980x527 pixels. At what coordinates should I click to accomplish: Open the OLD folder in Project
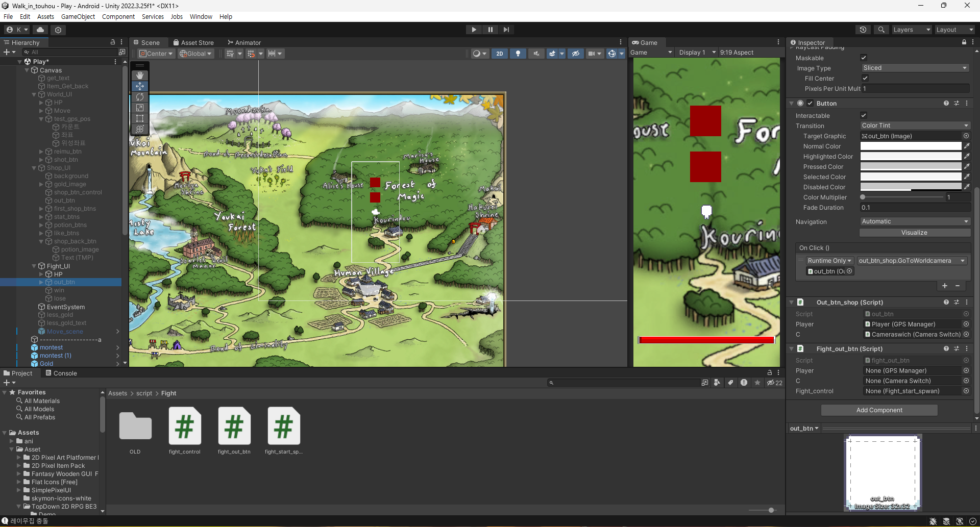[135, 430]
